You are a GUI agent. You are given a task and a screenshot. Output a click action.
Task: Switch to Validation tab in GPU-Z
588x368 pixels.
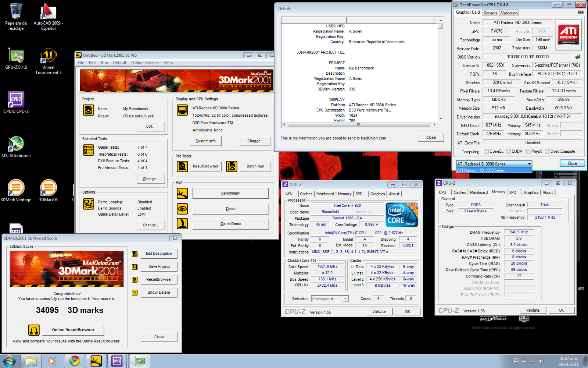coord(509,13)
